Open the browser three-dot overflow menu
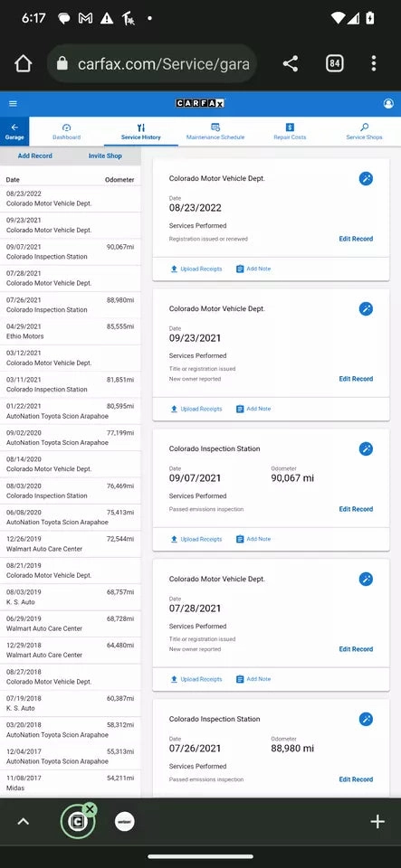Screen dimensions: 401x868 click(374, 63)
